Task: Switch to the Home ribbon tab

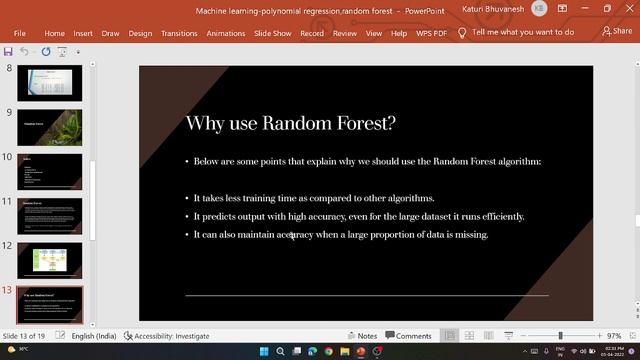Action: pos(54,33)
